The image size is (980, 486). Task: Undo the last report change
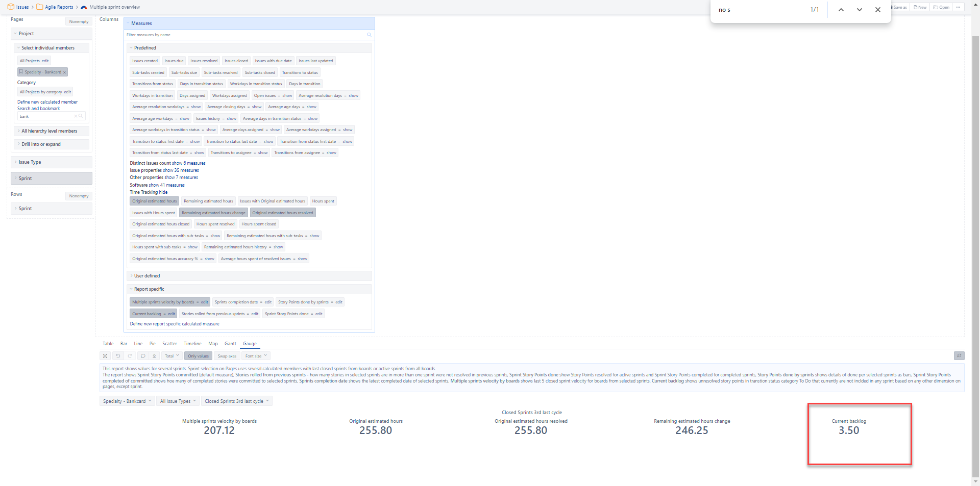coord(118,356)
